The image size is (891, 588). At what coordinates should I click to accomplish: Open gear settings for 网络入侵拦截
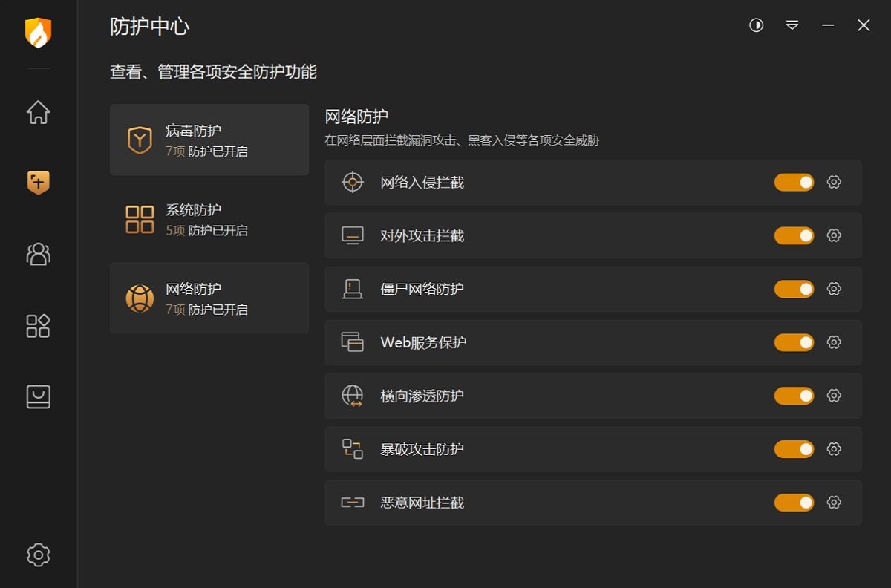[x=834, y=182]
